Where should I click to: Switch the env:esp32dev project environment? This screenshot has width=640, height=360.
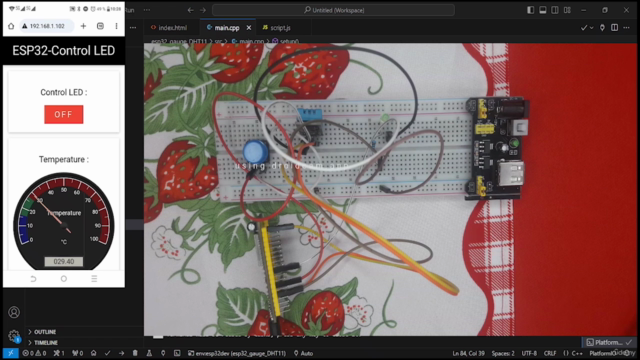(237, 353)
